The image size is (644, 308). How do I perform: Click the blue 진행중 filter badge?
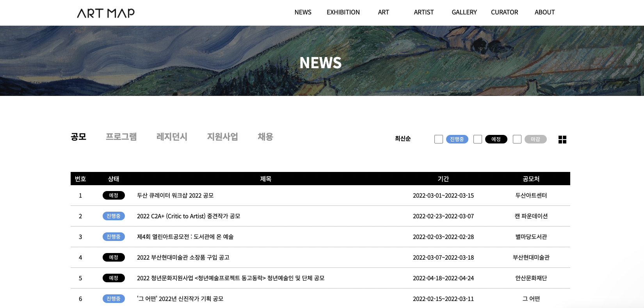[x=457, y=139]
